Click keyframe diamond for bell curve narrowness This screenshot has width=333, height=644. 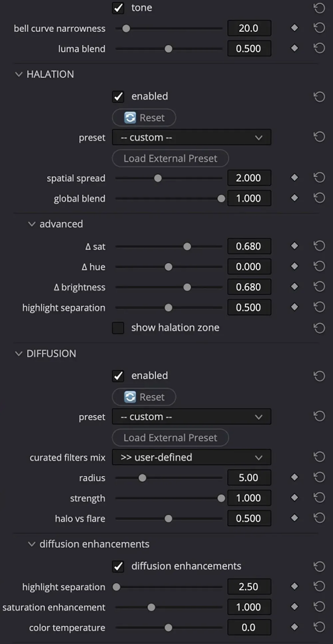294,28
